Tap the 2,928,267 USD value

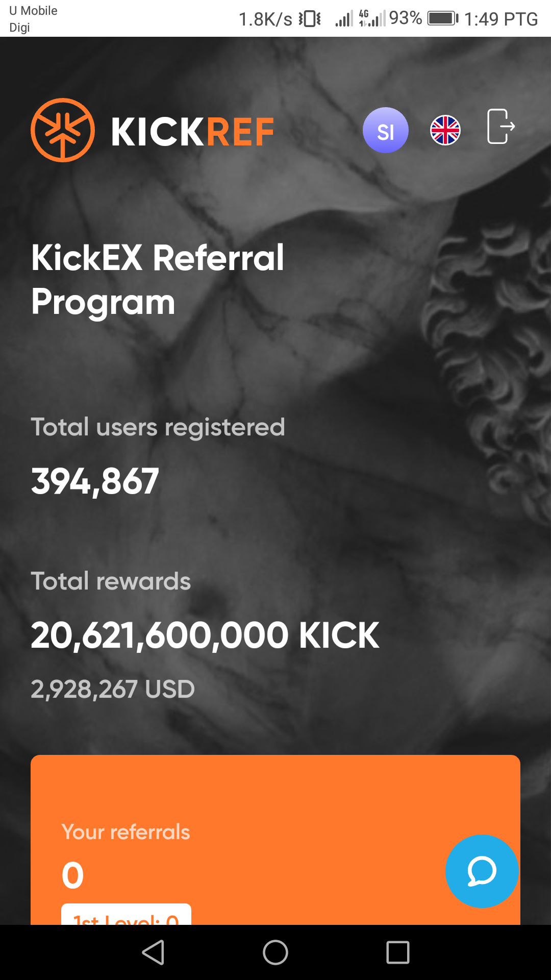click(x=113, y=689)
